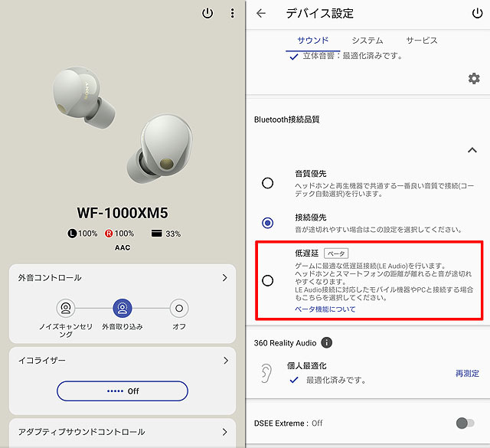Expand the アダプティブサウンドコントロール chevron
The image size is (490, 448).
(224, 432)
